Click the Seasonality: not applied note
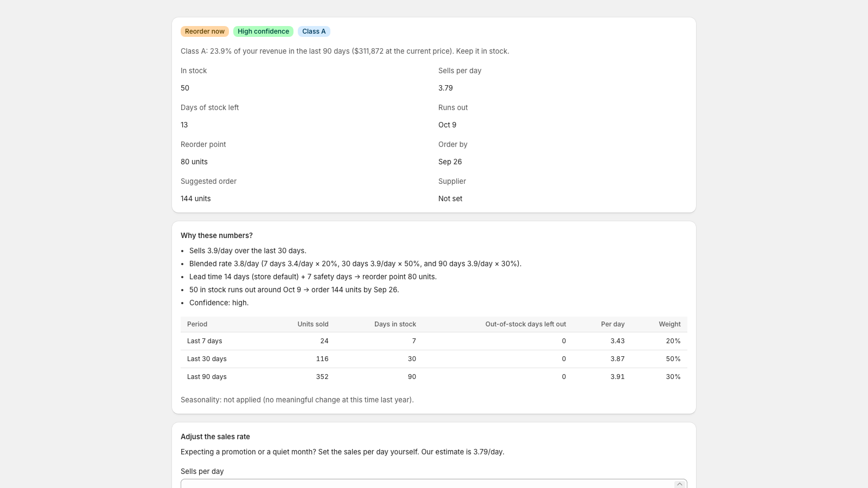 tap(297, 400)
